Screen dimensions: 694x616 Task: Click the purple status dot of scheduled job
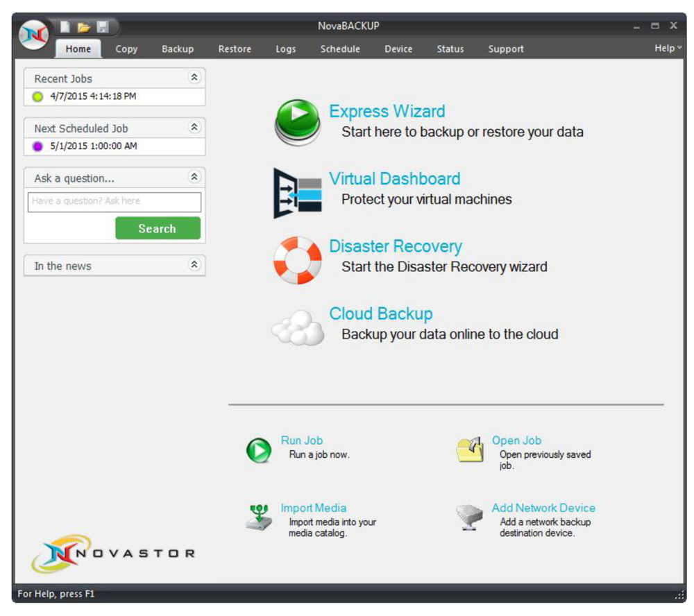[x=38, y=146]
